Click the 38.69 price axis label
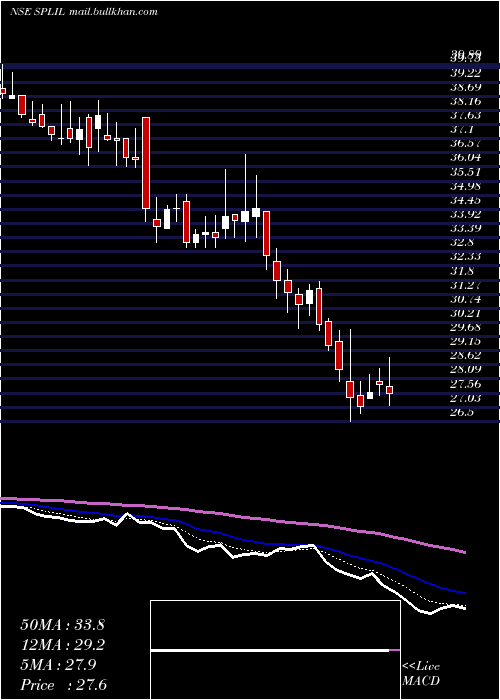500x700 pixels. [466, 87]
